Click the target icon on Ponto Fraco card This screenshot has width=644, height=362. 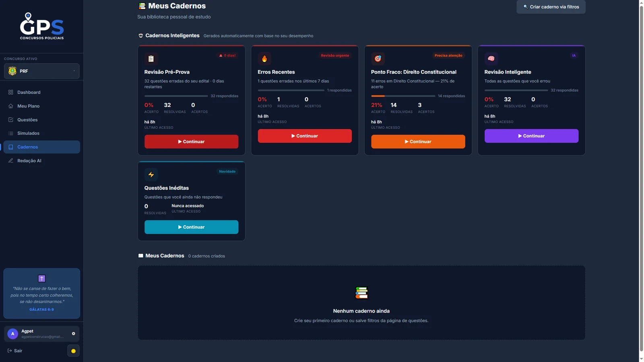[x=378, y=59]
